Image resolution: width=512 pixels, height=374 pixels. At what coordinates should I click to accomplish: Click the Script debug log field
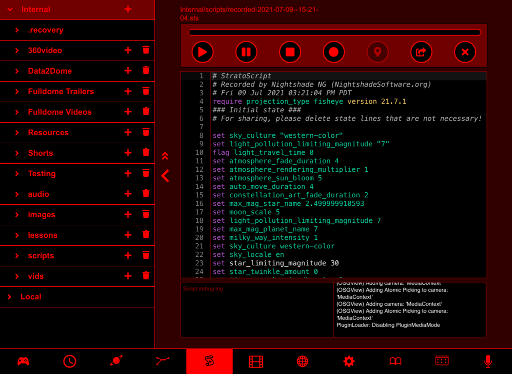point(257,310)
